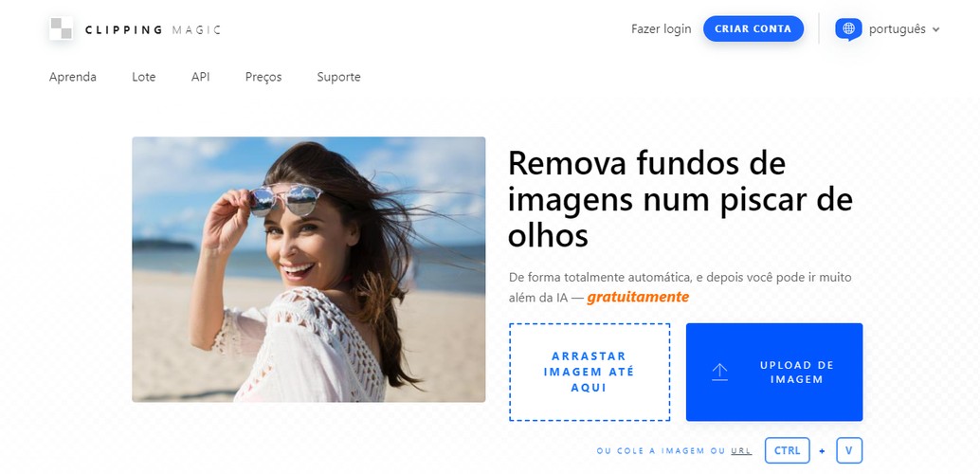The image size is (980, 474).
Task: Click the CTRL key icon
Action: [787, 450]
